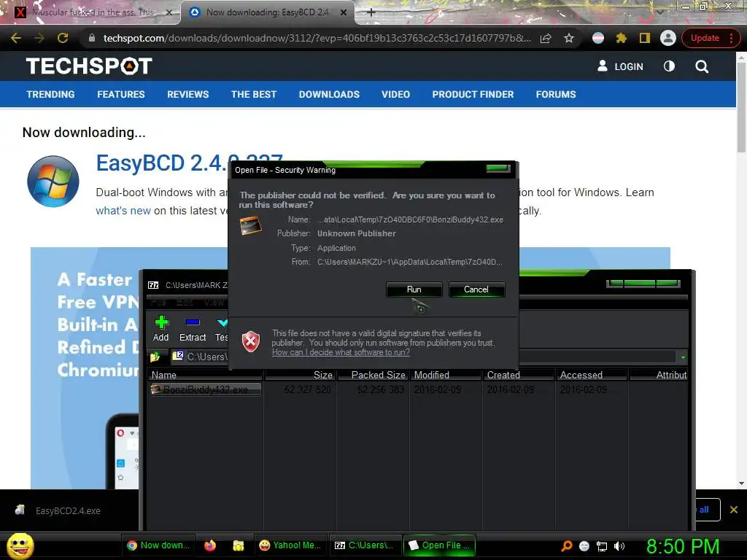This screenshot has width=747, height=560.
Task: Open the DOWNLOADS nav item
Action: 329,94
